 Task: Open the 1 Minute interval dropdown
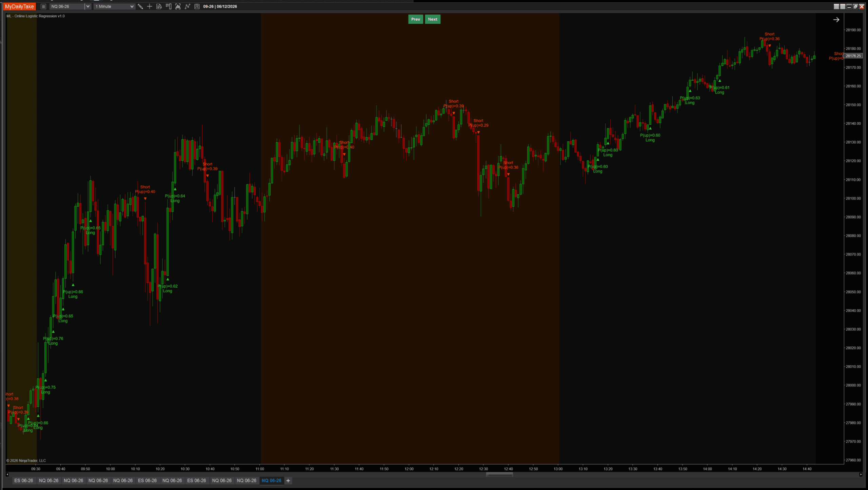coord(114,6)
